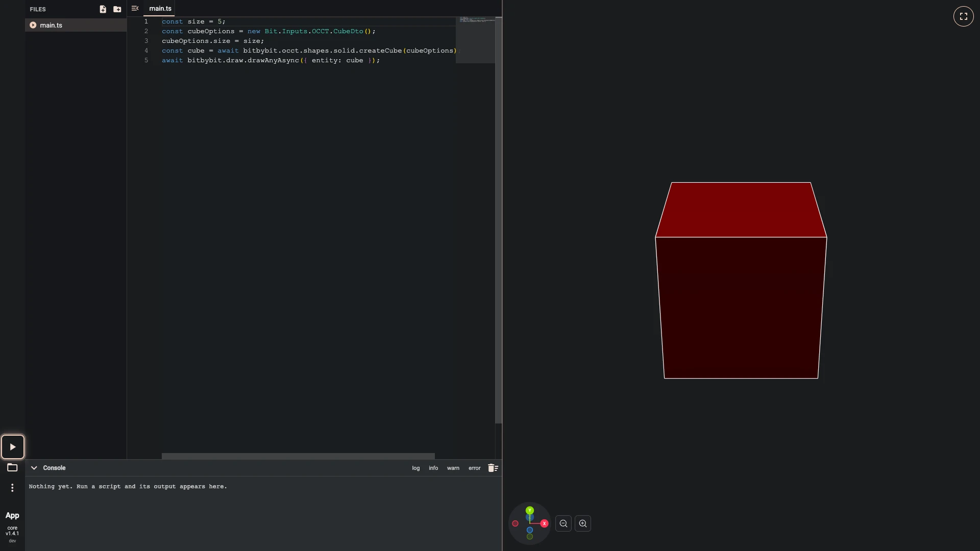The height and width of the screenshot is (551, 980).
Task: Snap view to positive Y axis
Action: tap(530, 510)
